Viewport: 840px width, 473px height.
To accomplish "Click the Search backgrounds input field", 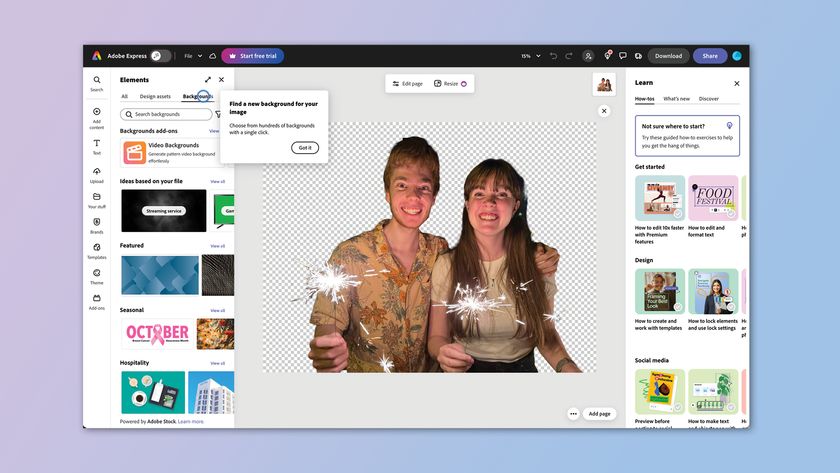I will coord(166,114).
